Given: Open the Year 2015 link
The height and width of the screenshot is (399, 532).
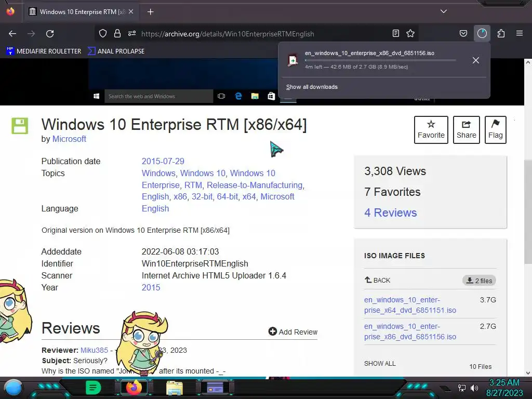Looking at the screenshot, I should coord(151,287).
